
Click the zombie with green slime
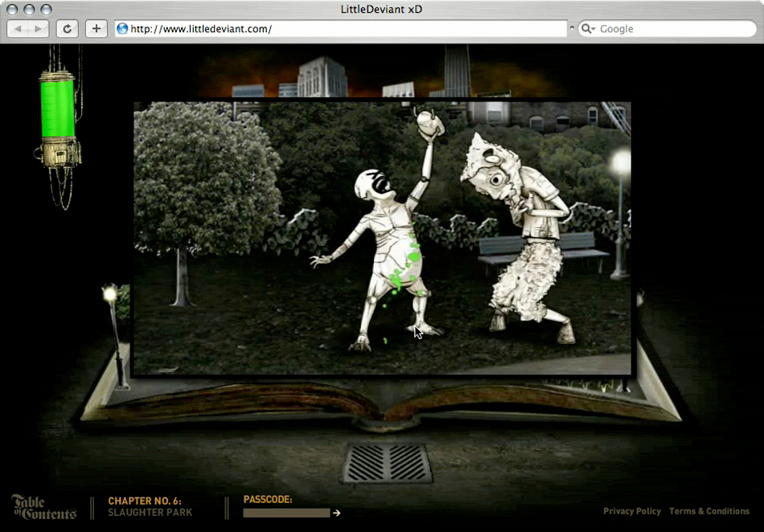click(x=390, y=249)
